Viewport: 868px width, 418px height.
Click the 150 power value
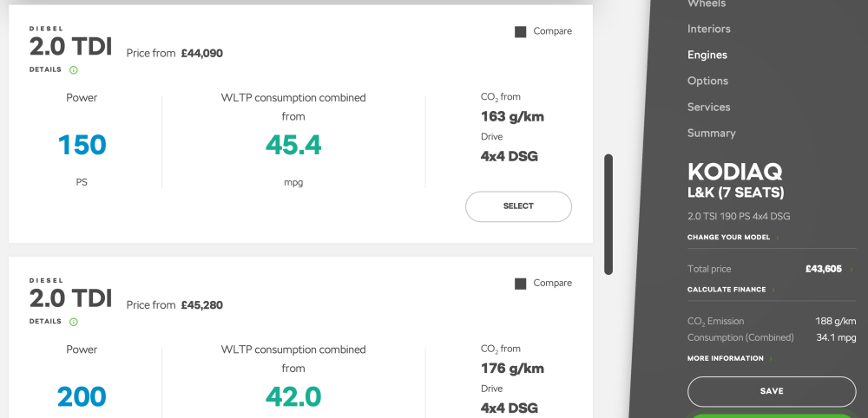point(82,146)
